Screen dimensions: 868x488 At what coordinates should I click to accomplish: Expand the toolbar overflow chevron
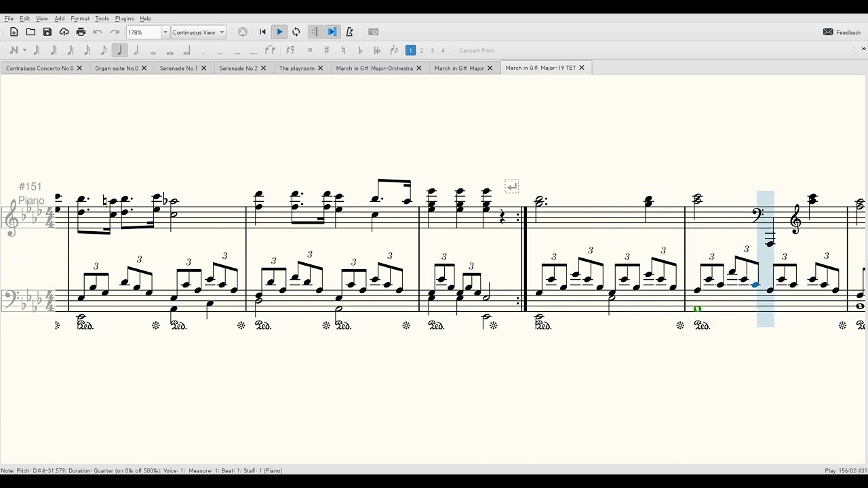click(863, 49)
